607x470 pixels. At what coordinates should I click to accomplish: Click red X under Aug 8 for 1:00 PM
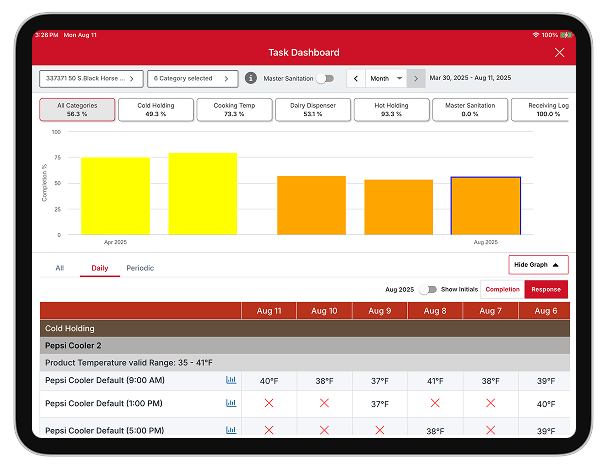pos(435,403)
